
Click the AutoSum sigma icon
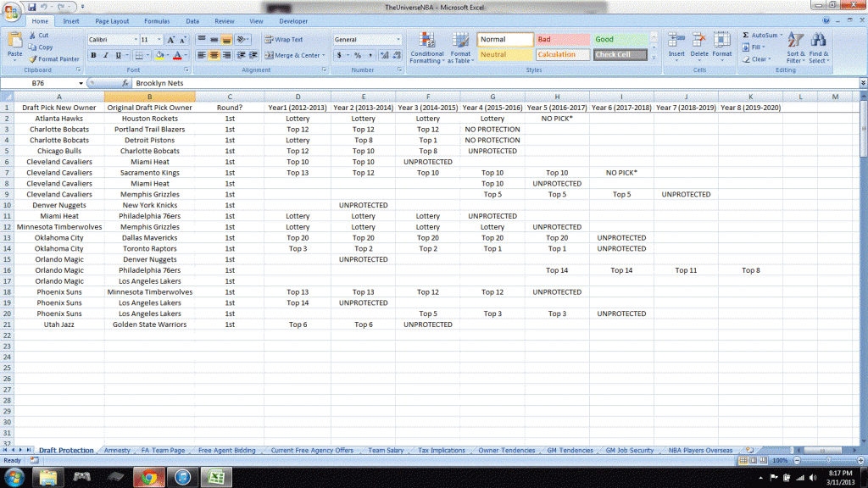click(x=746, y=36)
